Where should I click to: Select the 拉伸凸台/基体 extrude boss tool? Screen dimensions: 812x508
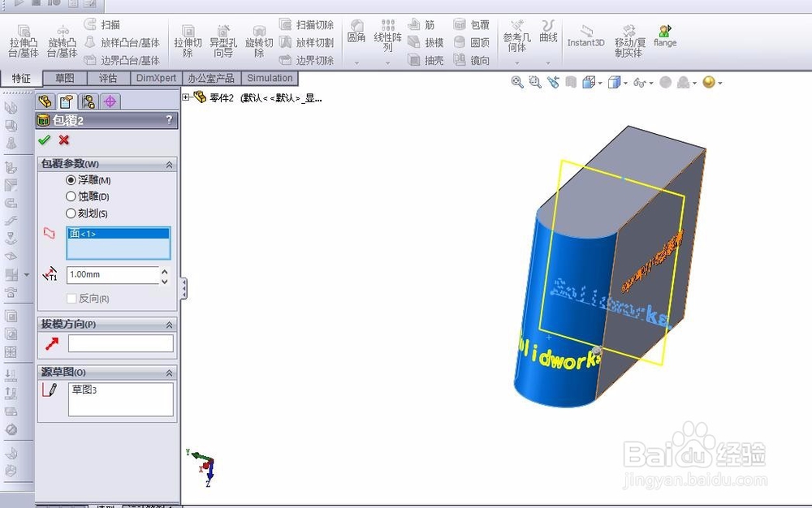coord(24,41)
